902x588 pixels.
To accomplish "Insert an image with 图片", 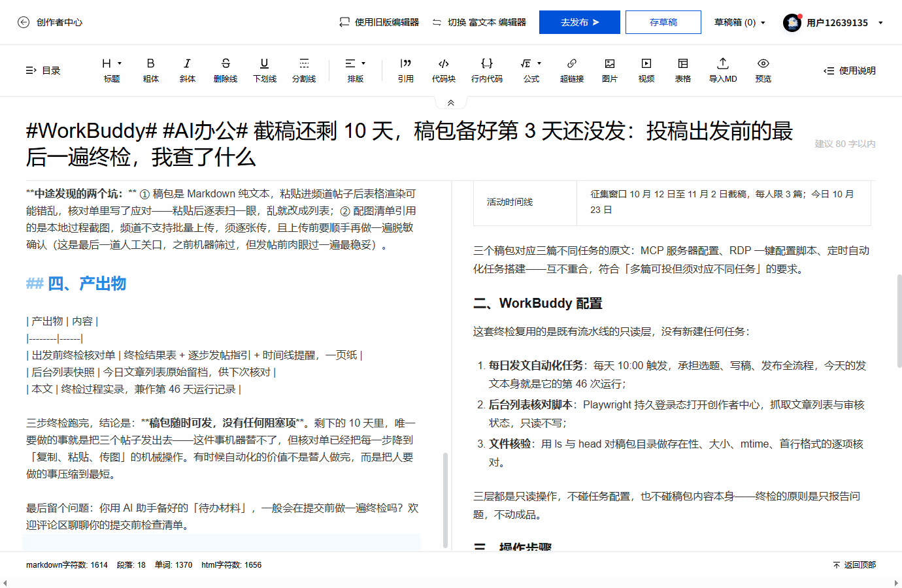I will point(610,71).
